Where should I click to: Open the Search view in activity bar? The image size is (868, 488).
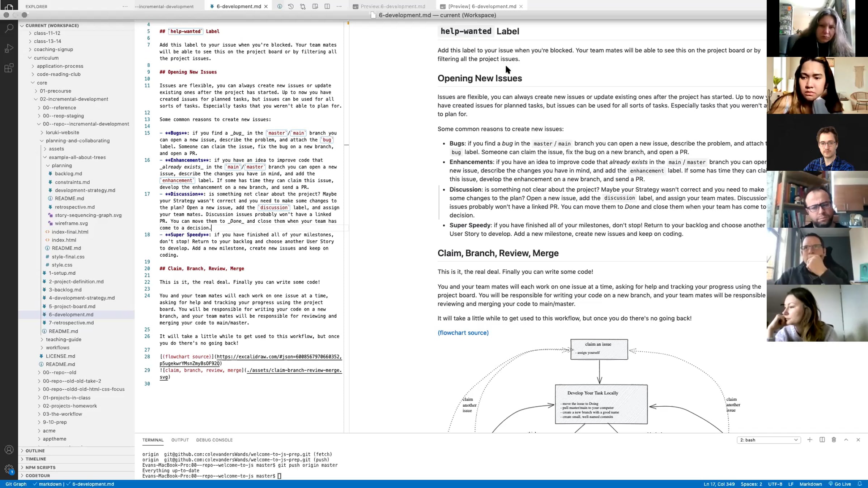click(9, 28)
